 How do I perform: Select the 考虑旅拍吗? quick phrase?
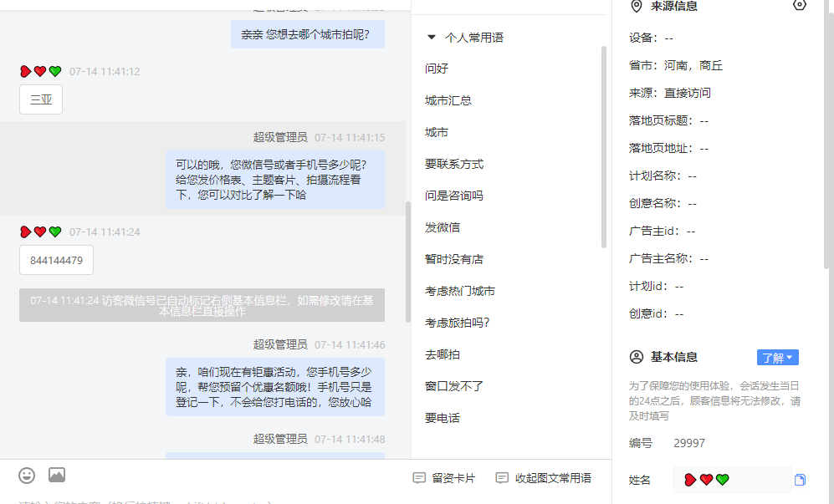tap(458, 323)
